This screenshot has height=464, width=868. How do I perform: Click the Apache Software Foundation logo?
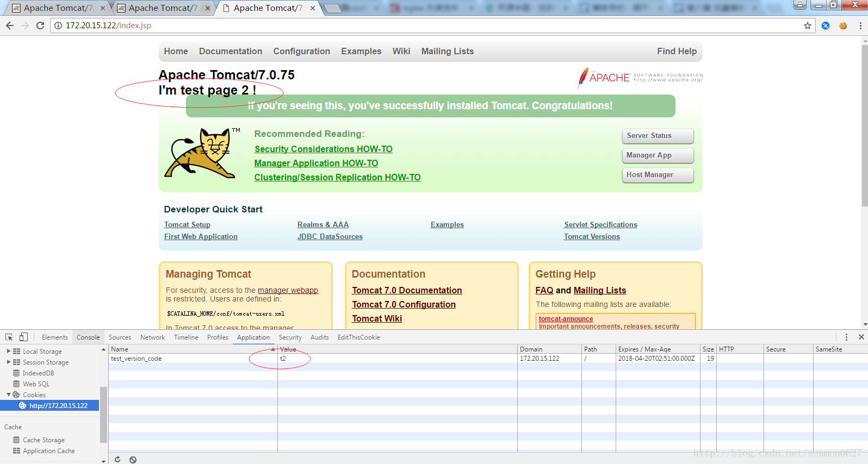[640, 78]
